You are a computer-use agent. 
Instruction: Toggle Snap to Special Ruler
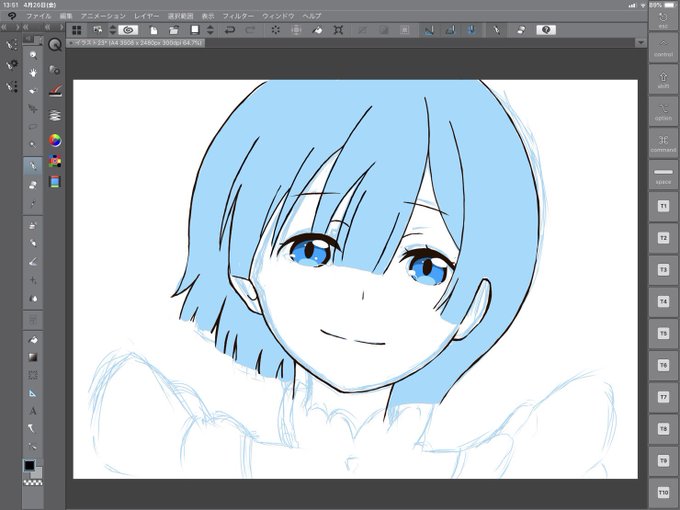click(x=450, y=30)
